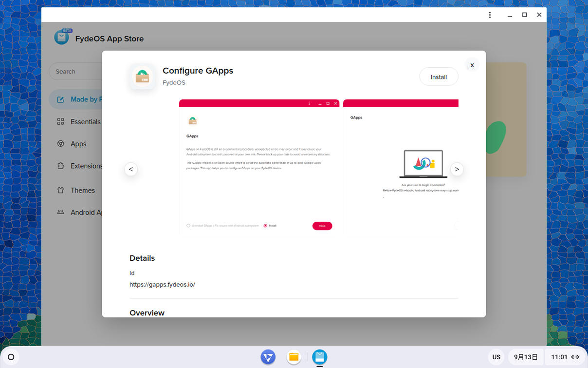The image size is (588, 368).
Task: Click the first GApps screenshot thumbnail
Action: [x=259, y=166]
